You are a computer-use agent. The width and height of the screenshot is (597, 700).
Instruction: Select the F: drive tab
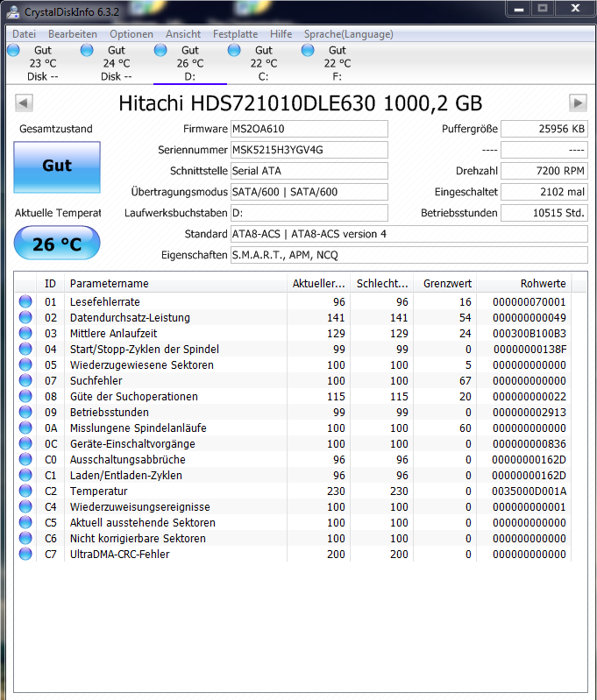pos(338,63)
